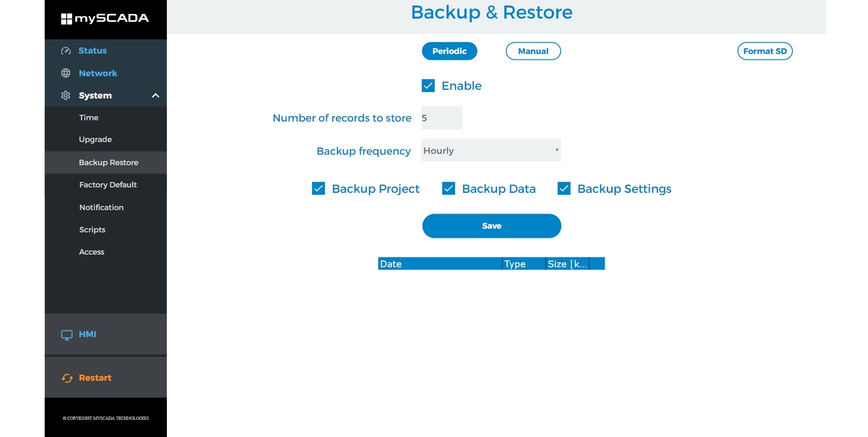Viewport: 868px width, 437px height.
Task: Toggle the Backup Data checkbox
Action: click(x=449, y=188)
